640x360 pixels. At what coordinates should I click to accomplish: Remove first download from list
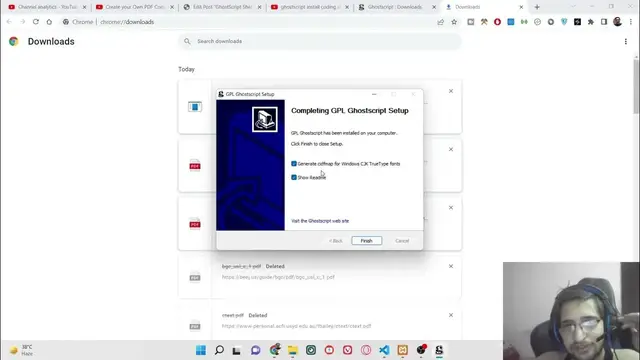click(451, 91)
